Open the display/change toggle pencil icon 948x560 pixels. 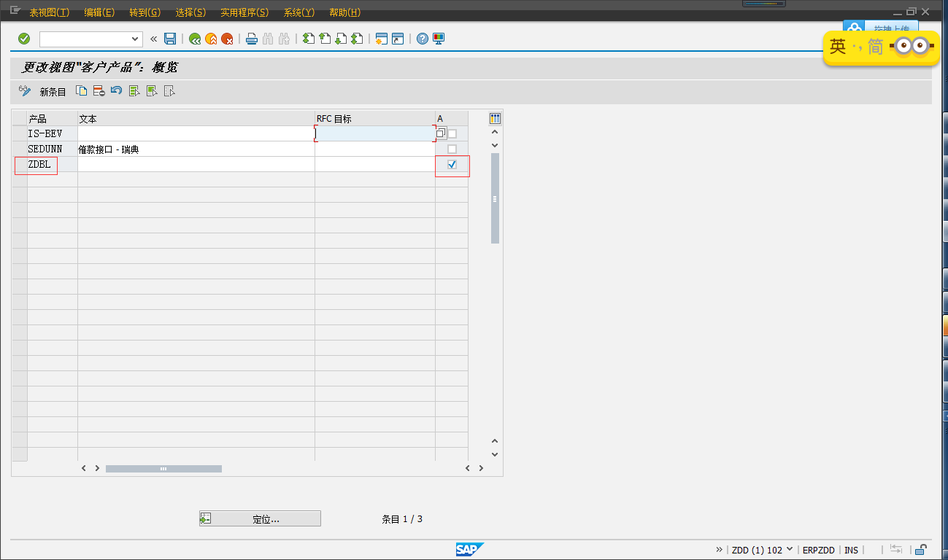click(24, 91)
